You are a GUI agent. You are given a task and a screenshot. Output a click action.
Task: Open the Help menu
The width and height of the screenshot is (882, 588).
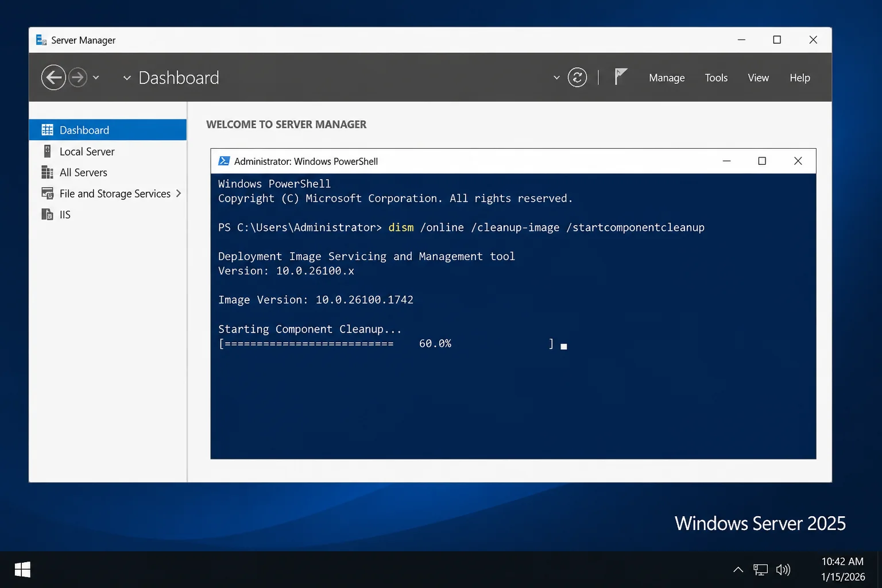[799, 78]
